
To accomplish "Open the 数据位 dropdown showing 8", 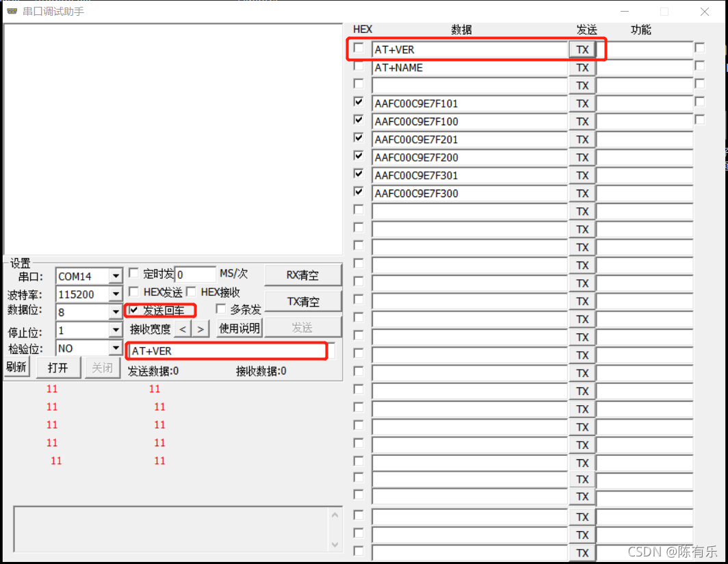I will 116,311.
